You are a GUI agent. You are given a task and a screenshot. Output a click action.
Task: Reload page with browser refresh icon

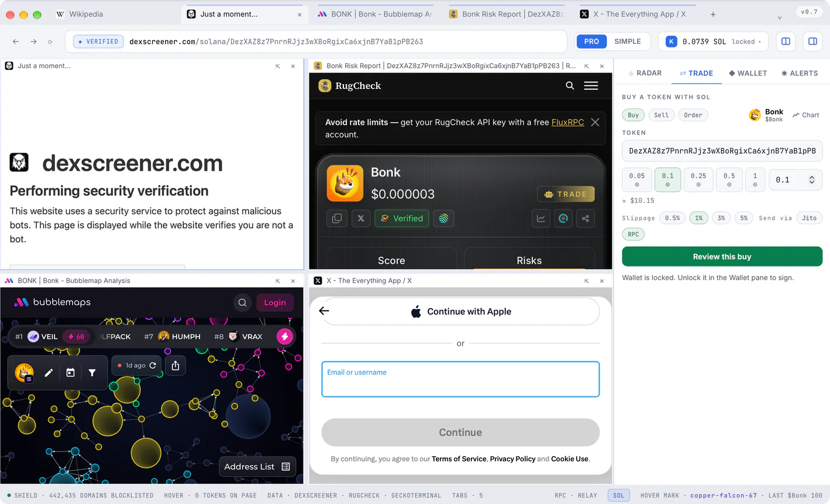[50, 42]
